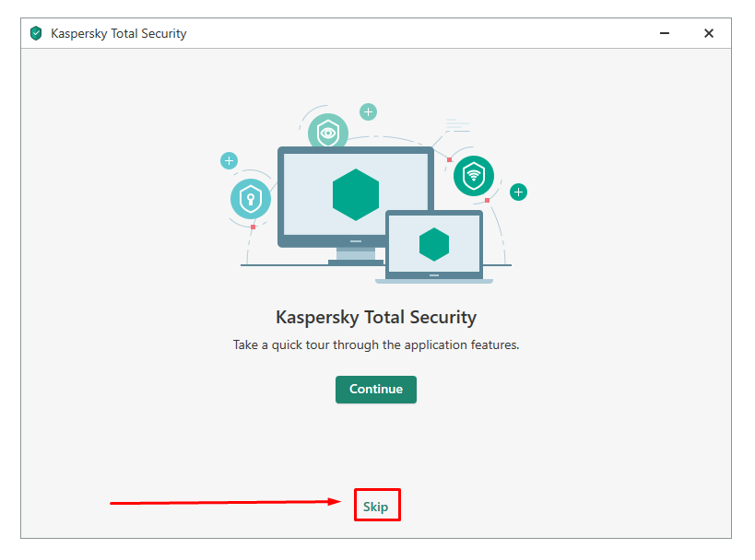Minimize the Kaspersky Total Security window
The height and width of the screenshot is (560, 755).
[x=665, y=33]
